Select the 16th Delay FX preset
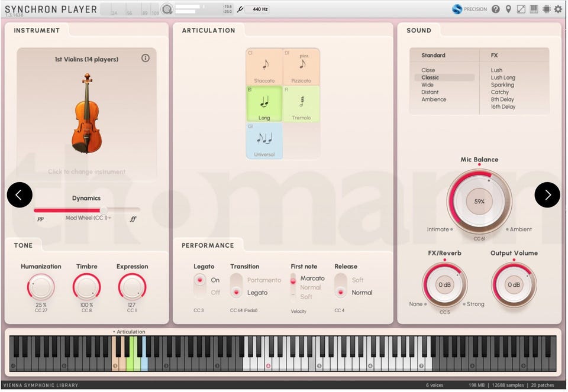568x392 pixels. [503, 106]
